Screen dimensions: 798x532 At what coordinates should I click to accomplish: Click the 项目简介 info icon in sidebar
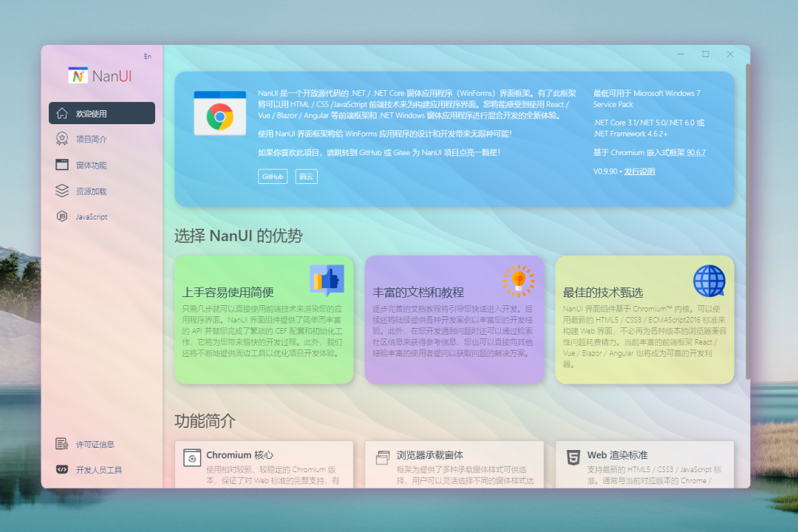(x=64, y=138)
